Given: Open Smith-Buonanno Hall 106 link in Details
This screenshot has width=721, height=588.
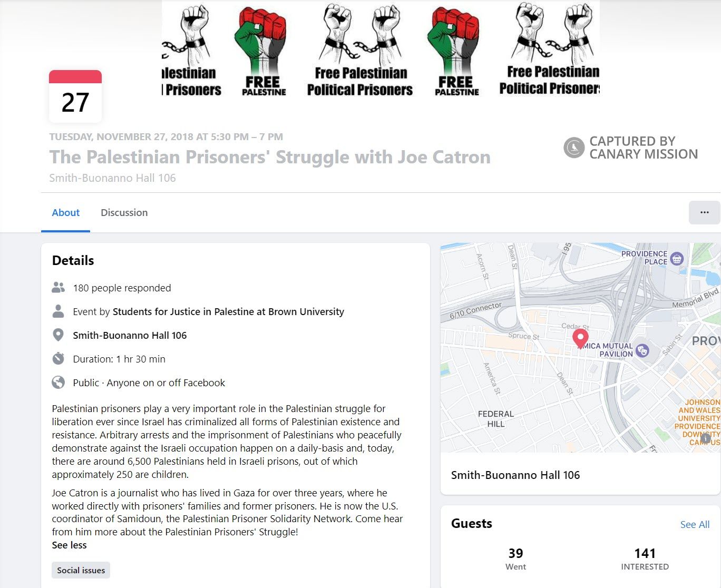Looking at the screenshot, I should [130, 335].
